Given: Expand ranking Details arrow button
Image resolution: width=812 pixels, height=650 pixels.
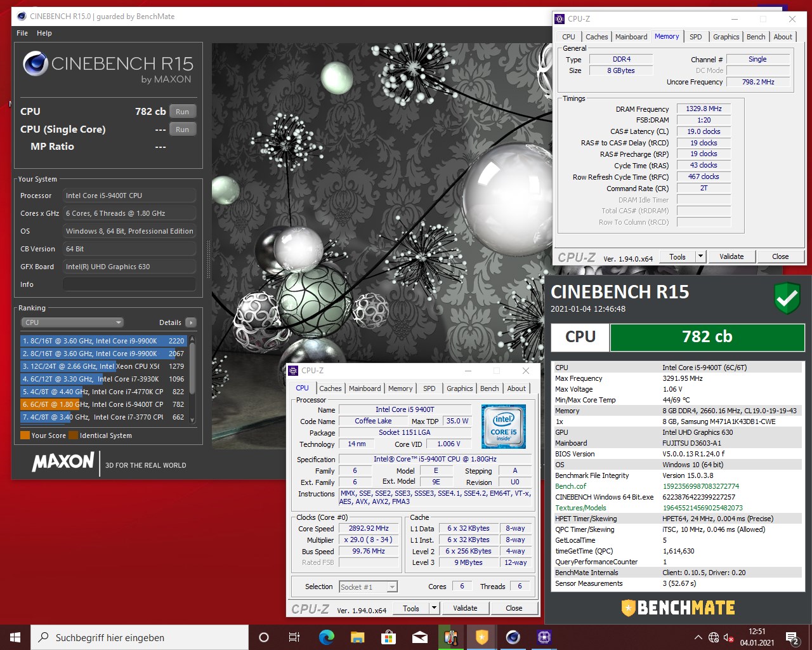Looking at the screenshot, I should point(191,322).
